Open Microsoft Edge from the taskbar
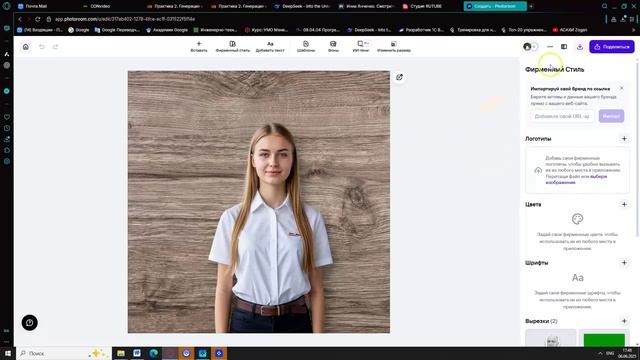Viewport: 640px width, 360px height. coord(153,353)
